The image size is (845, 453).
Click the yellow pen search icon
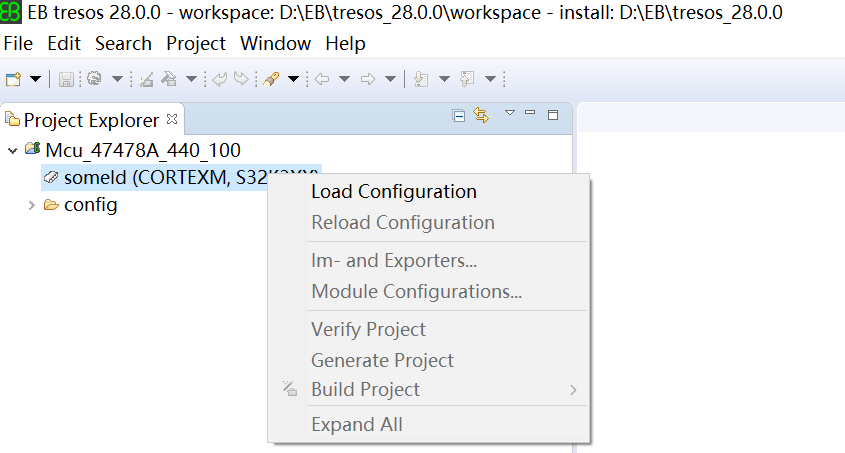click(271, 79)
